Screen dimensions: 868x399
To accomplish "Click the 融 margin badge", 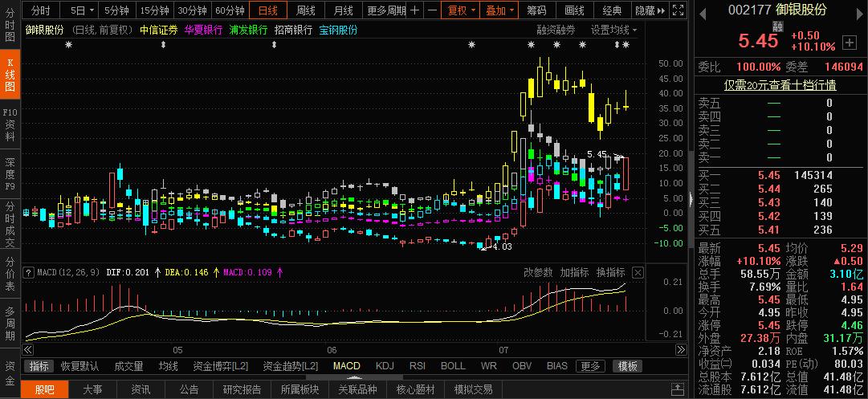I will pyautogui.click(x=778, y=26).
